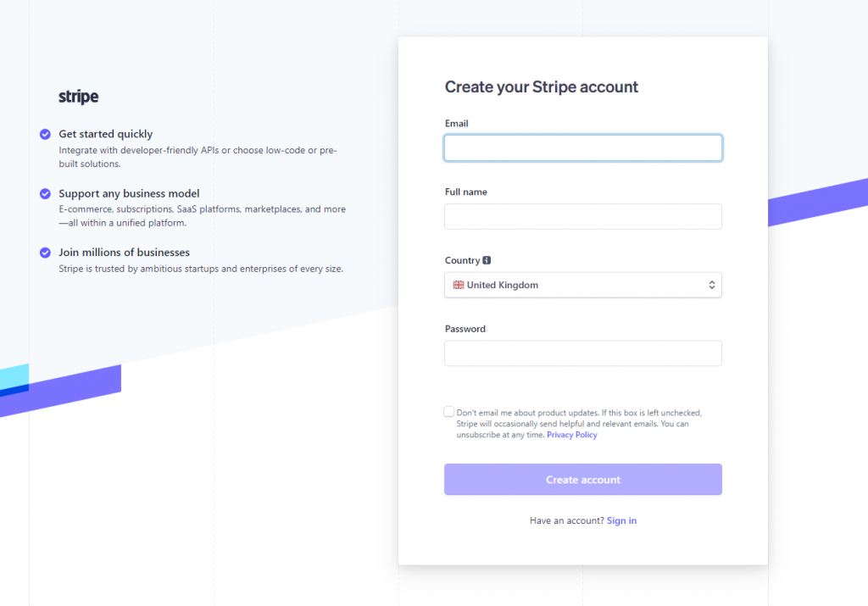
Task: Click checkmark icon beside Get started quickly
Action: [x=46, y=134]
